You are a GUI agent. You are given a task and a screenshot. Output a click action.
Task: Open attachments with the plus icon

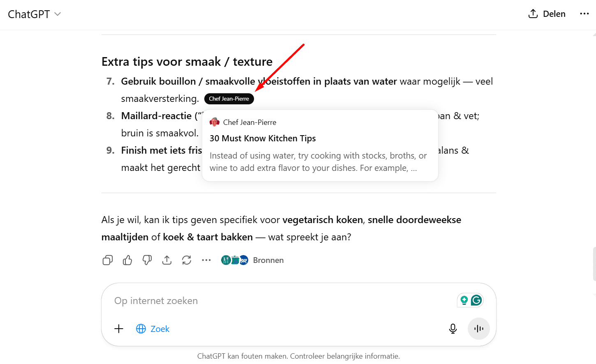(x=119, y=329)
